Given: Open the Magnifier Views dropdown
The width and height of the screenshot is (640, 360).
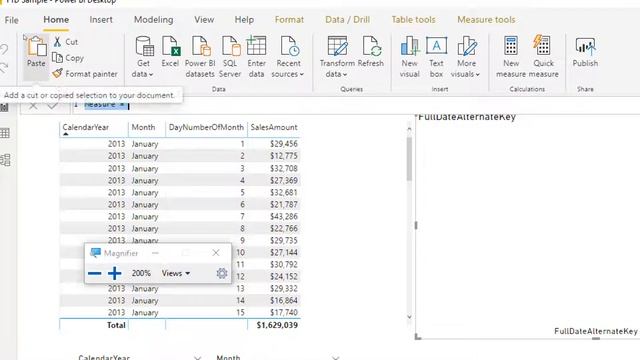Looking at the screenshot, I should tap(176, 273).
